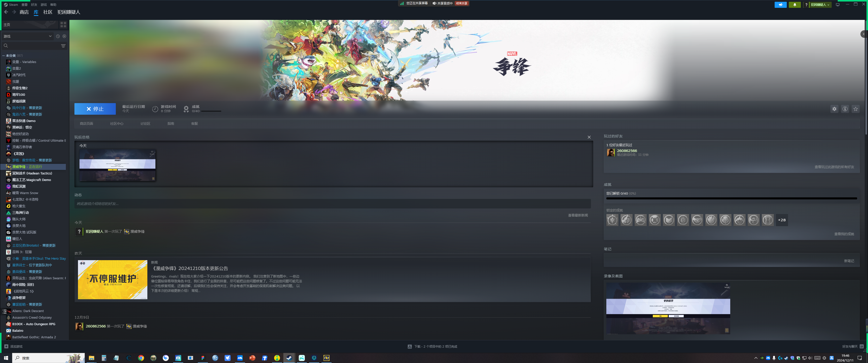Click the blue 停止 stop button
Image resolution: width=868 pixels, height=363 pixels.
(95, 109)
